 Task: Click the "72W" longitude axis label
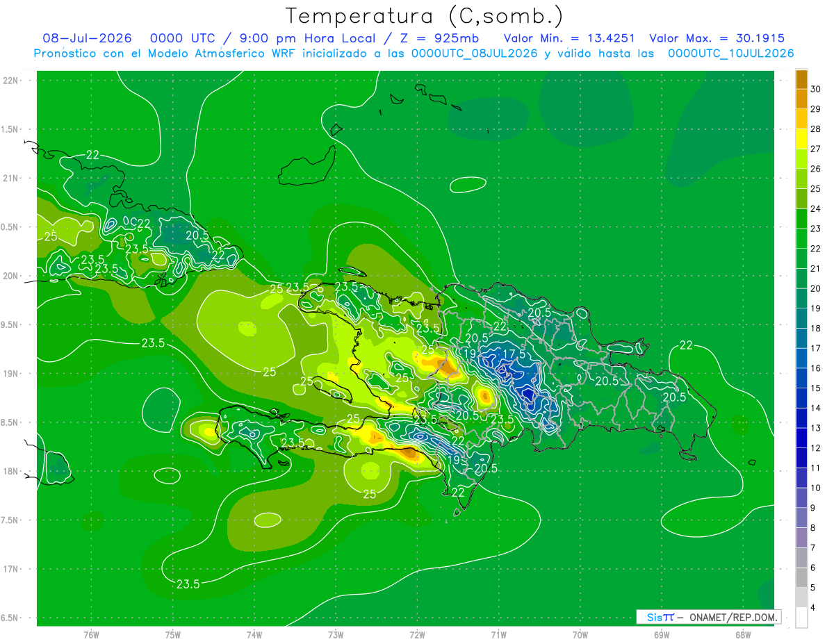(x=417, y=635)
